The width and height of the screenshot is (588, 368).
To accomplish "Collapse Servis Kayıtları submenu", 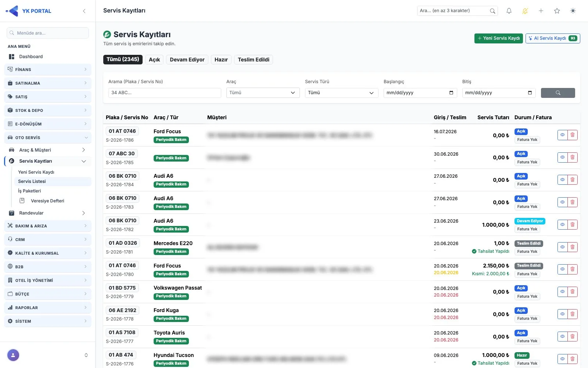I will (x=48, y=161).
